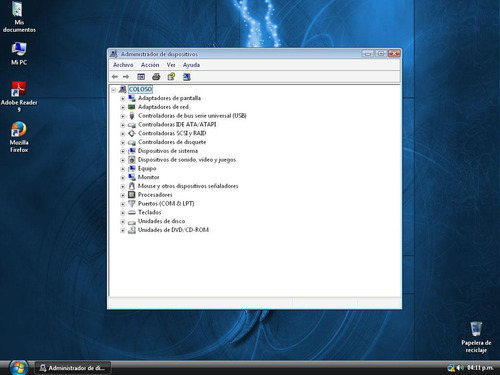This screenshot has width=500, height=375.
Task: Click the USB controllers plug icon
Action: (132, 116)
